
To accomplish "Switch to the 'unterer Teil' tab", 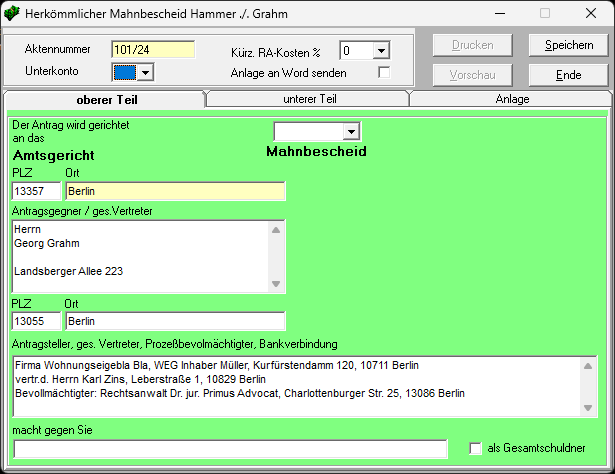I will 308,99.
